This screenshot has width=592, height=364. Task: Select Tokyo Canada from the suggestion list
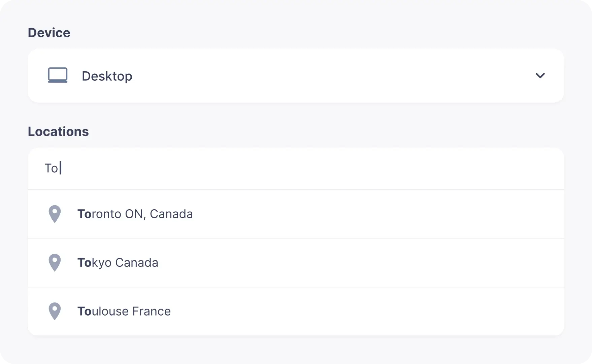point(118,262)
